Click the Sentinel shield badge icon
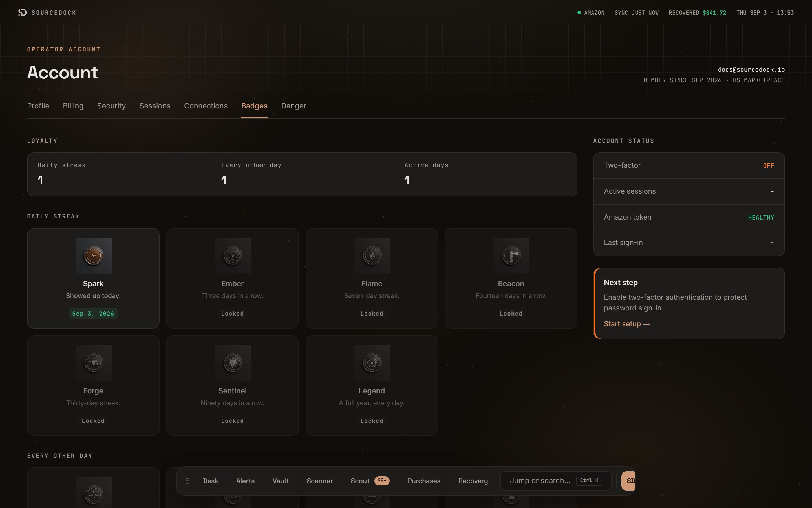 point(233,363)
